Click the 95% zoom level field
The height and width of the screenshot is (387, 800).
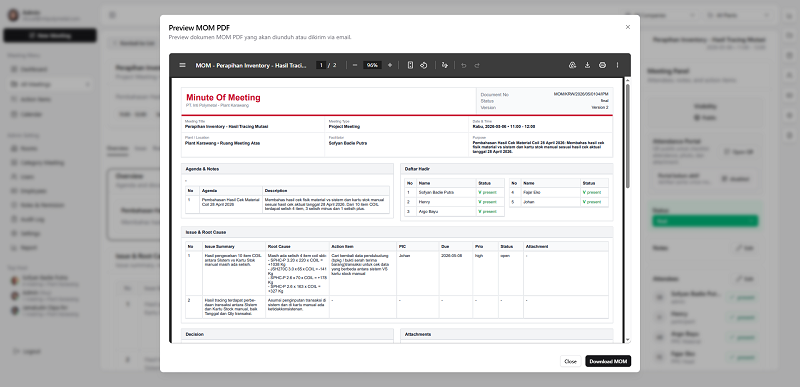[372, 65]
